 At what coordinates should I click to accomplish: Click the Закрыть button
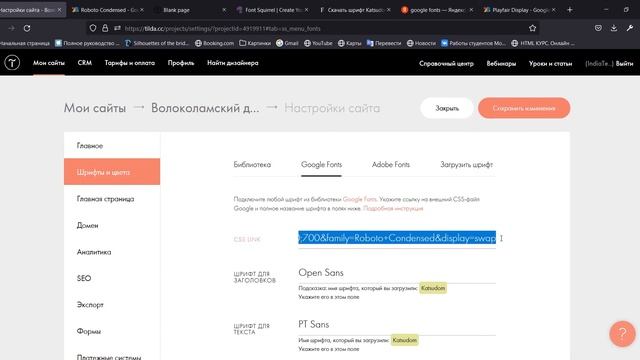point(447,108)
